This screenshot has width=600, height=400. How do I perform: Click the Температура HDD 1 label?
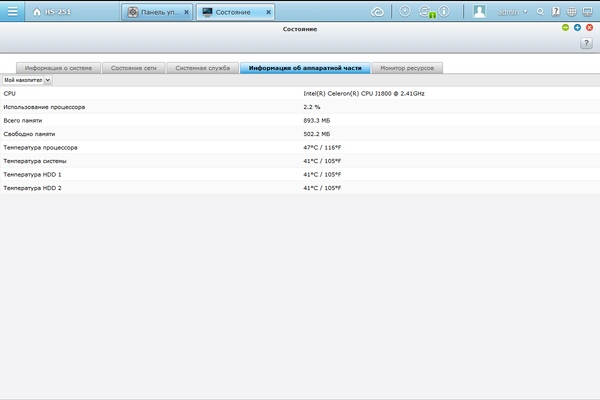[x=32, y=175]
